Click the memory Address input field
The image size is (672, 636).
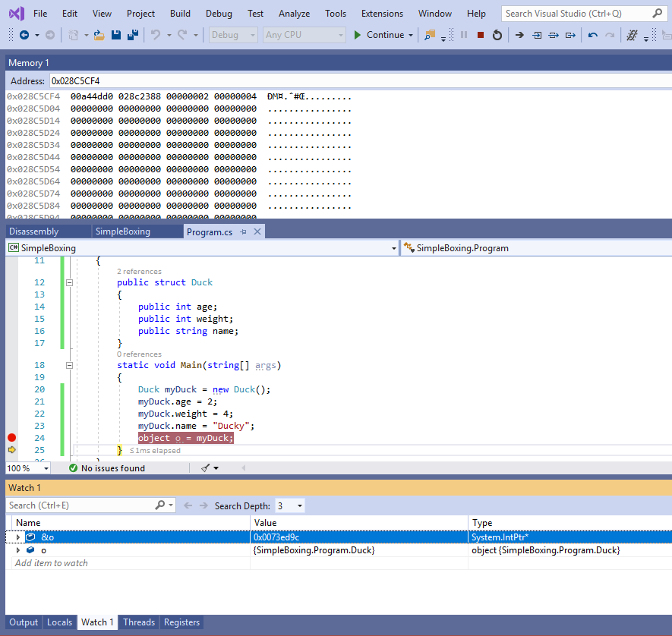[357, 80]
